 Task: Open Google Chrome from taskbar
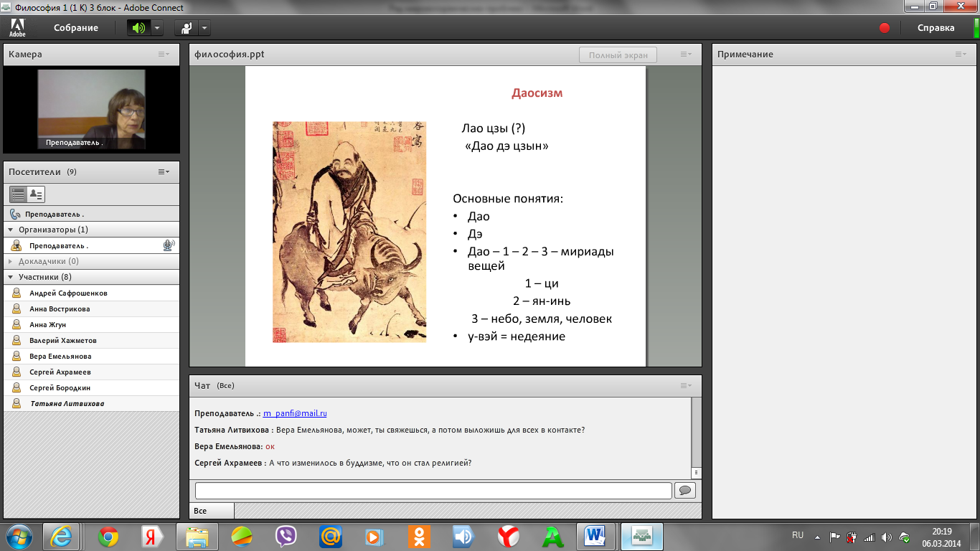point(108,537)
